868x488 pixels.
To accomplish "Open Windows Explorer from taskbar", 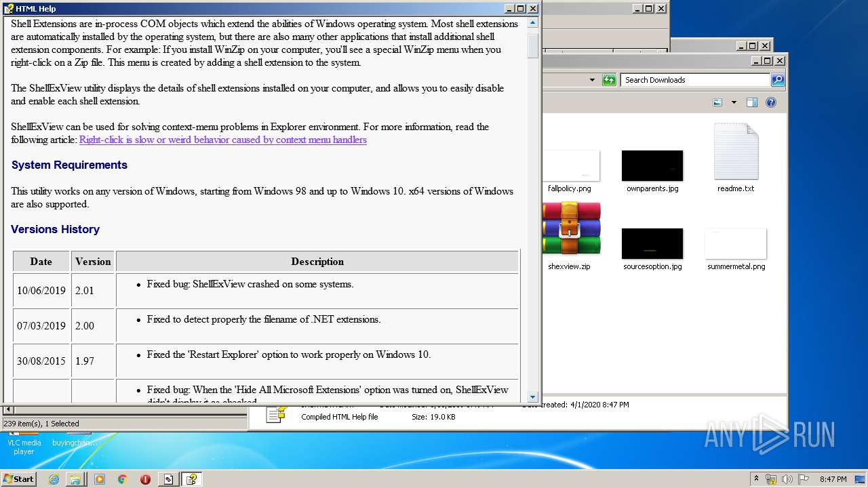I will [x=75, y=479].
